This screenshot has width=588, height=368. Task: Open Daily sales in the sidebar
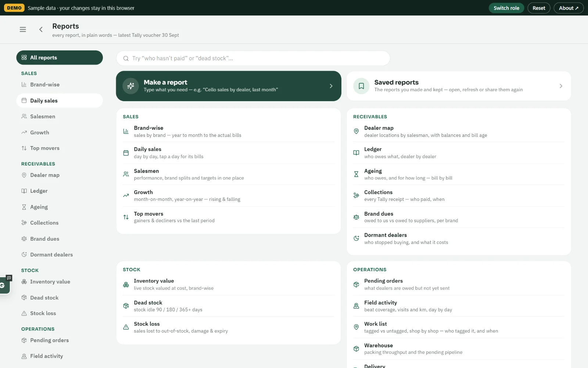point(60,100)
